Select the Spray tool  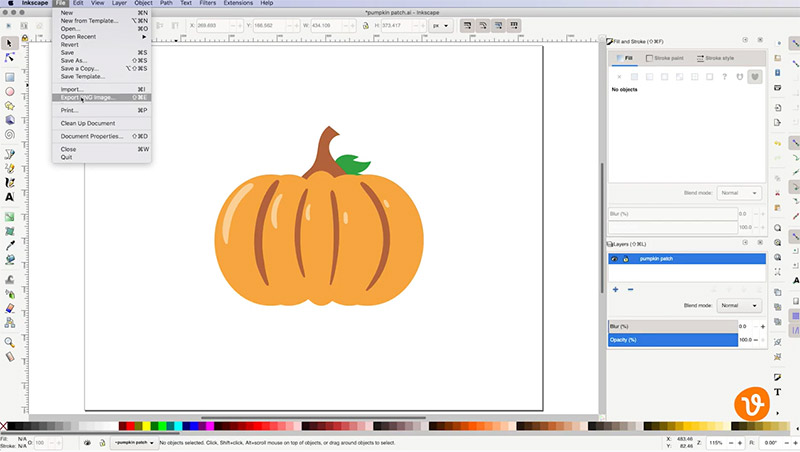(9, 294)
